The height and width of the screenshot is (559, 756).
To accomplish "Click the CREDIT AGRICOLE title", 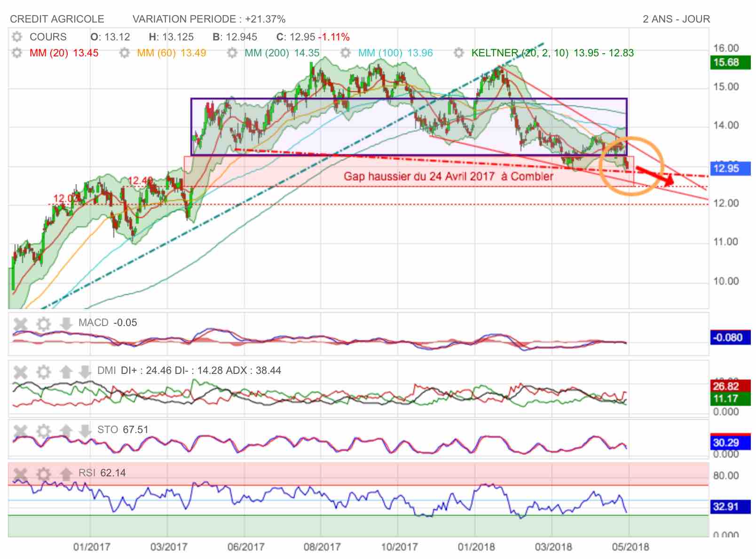I will [x=57, y=19].
